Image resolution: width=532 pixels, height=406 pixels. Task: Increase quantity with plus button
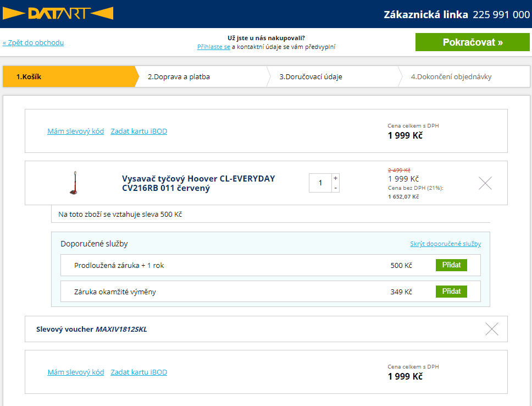click(x=336, y=178)
